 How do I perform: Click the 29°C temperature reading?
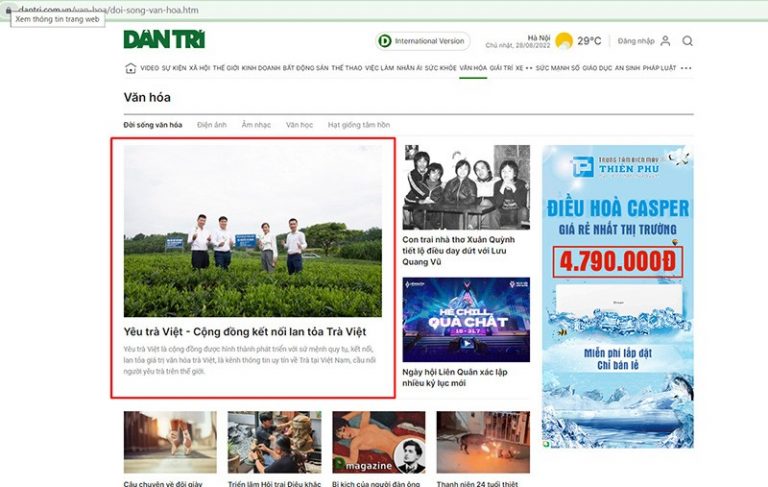[x=589, y=41]
